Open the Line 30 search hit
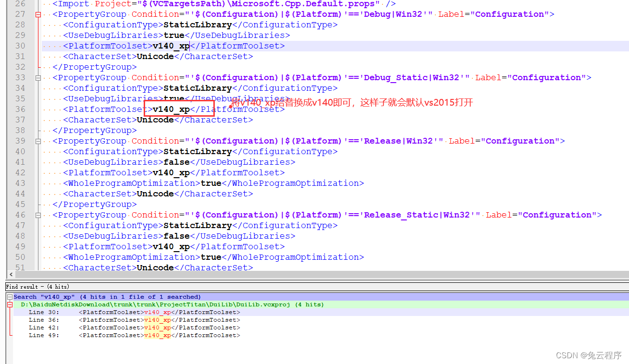This screenshot has width=629, height=364. click(x=134, y=312)
